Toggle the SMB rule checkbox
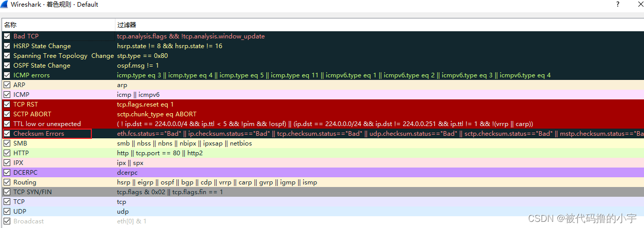This screenshot has width=644, height=228. (7, 143)
